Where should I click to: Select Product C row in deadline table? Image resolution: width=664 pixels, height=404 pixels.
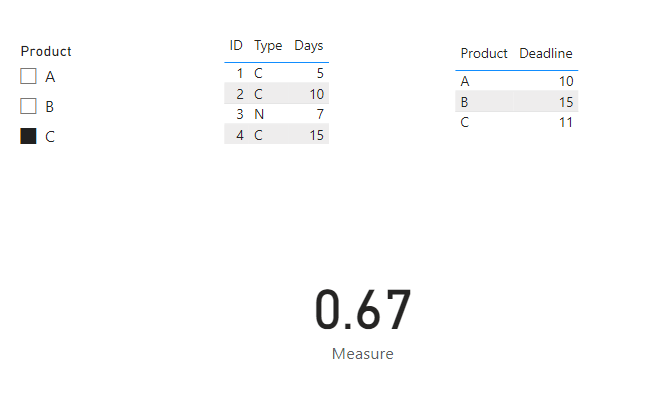tap(517, 122)
